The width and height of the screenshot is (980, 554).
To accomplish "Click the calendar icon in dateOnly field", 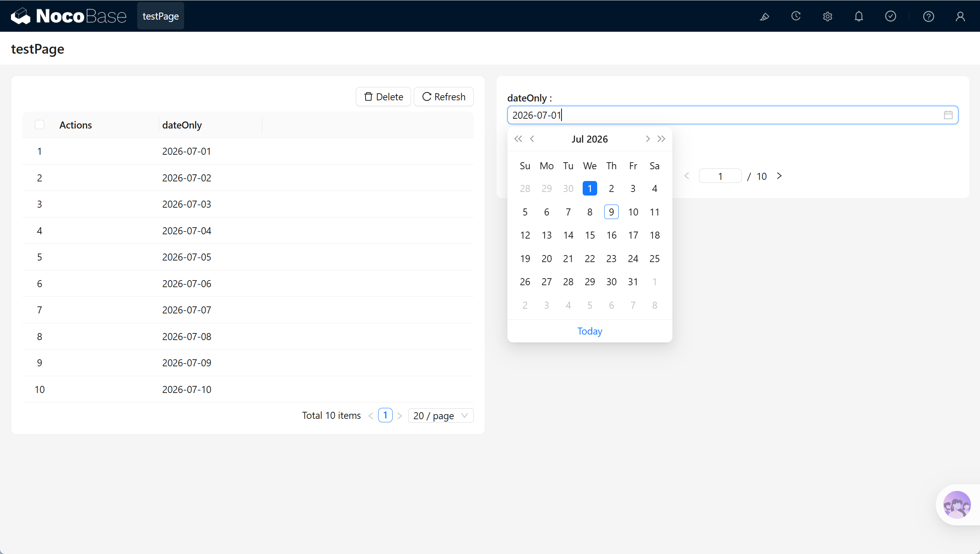I will point(948,115).
